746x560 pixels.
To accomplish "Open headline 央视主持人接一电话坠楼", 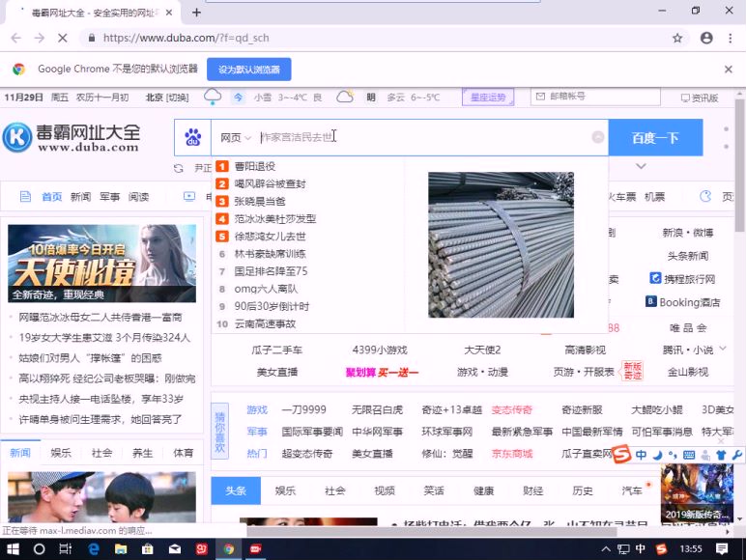I will point(100,399).
